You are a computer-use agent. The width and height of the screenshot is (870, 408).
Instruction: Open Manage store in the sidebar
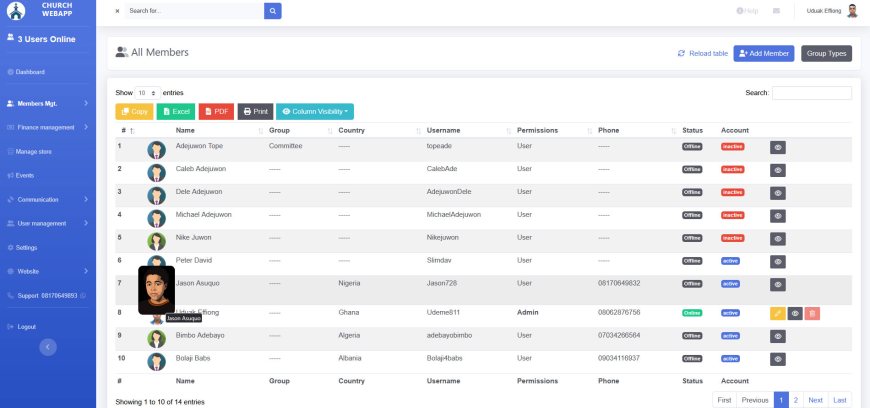click(33, 151)
